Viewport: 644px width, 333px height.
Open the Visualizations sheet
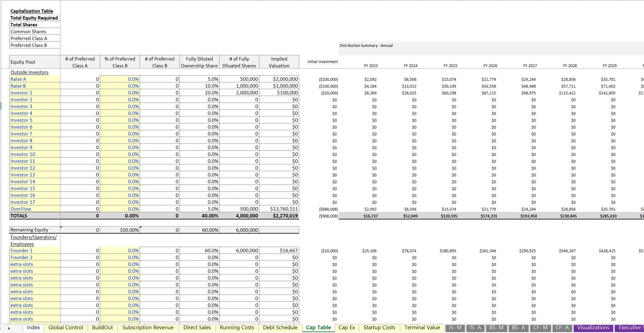tap(593, 328)
